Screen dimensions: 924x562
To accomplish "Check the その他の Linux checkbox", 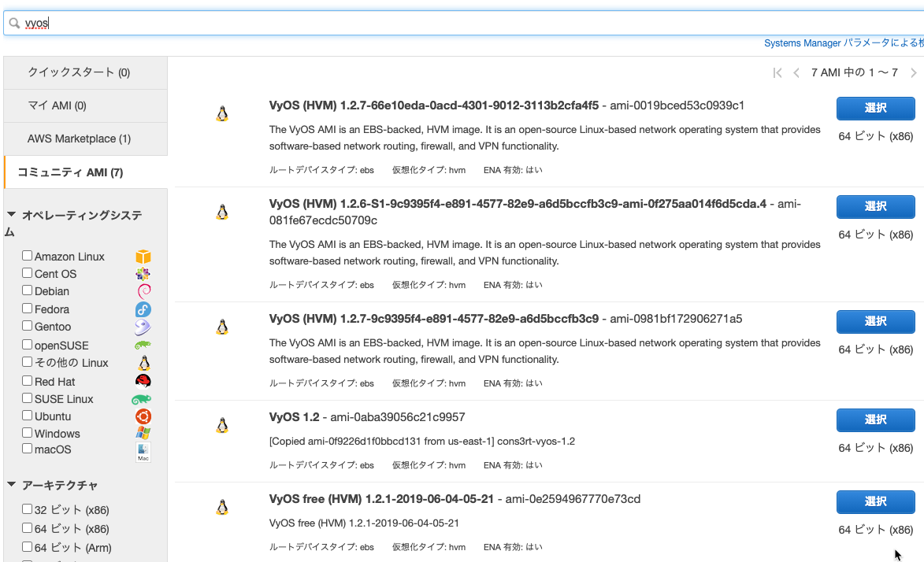I will tap(27, 362).
